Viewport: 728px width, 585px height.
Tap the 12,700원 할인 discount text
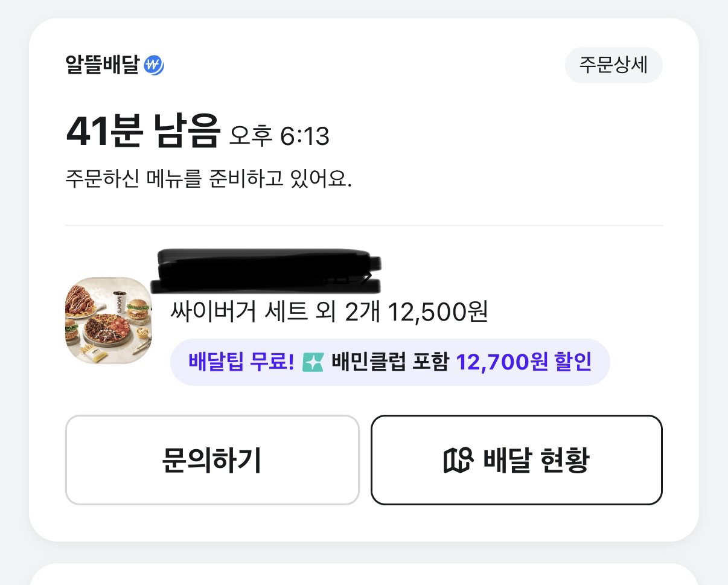pyautogui.click(x=523, y=362)
